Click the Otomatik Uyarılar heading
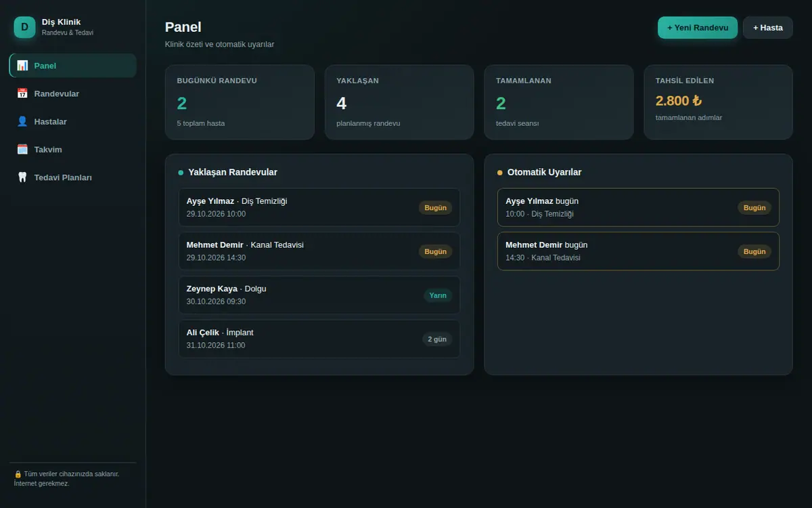This screenshot has height=508, width=812. (x=544, y=172)
